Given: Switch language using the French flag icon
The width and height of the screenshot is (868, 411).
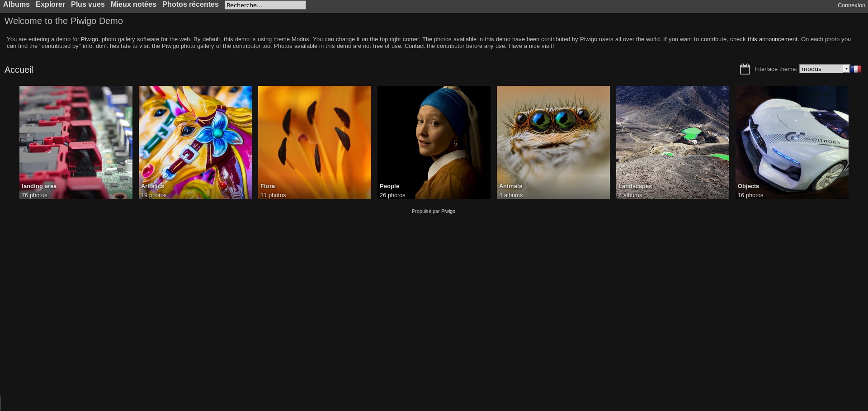Looking at the screenshot, I should 856,69.
